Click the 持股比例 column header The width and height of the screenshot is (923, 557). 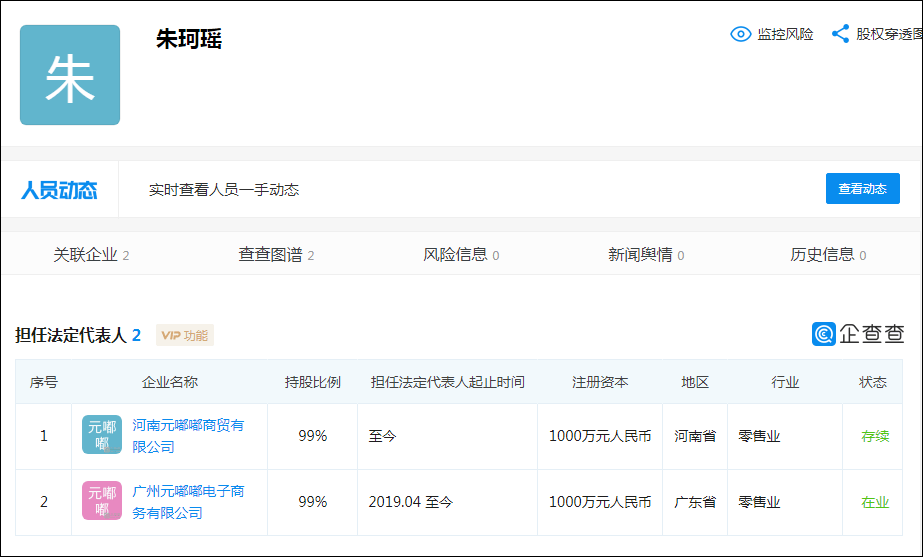pos(313,382)
